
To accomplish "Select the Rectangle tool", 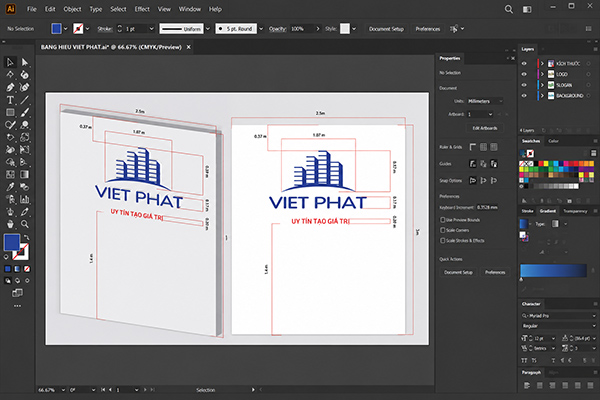I will tap(10, 112).
